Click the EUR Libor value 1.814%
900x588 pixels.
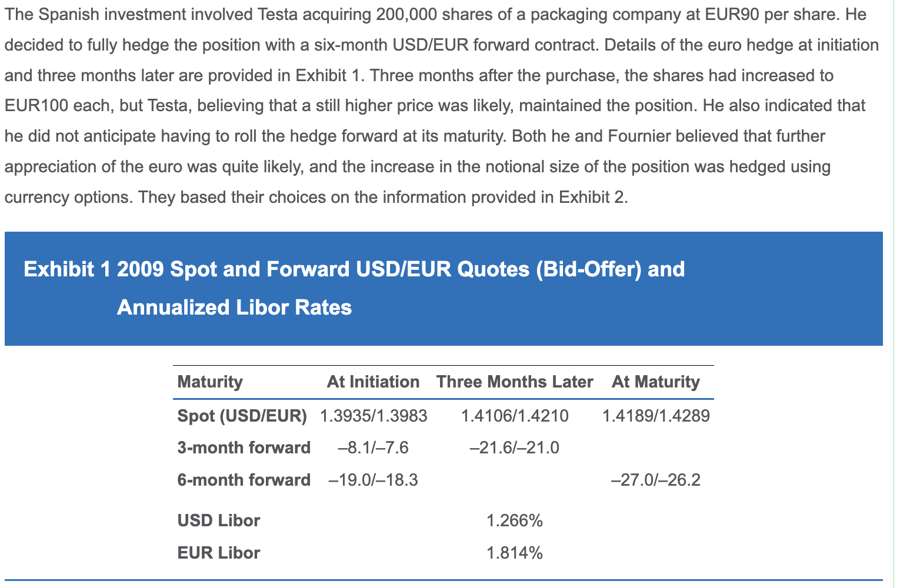point(515,553)
